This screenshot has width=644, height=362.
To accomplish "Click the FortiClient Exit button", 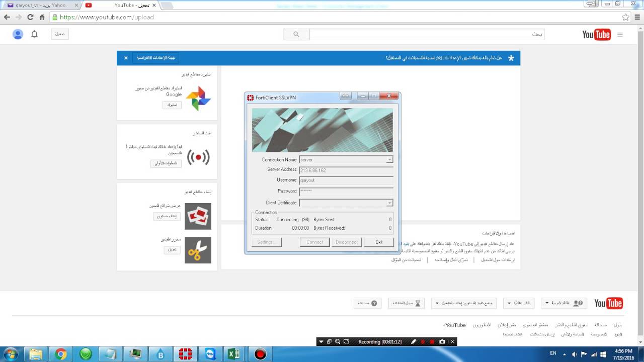I will click(379, 242).
